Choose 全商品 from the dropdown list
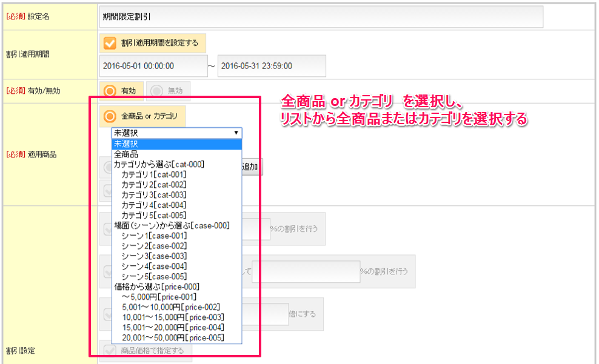The height and width of the screenshot is (364, 599). (x=126, y=154)
